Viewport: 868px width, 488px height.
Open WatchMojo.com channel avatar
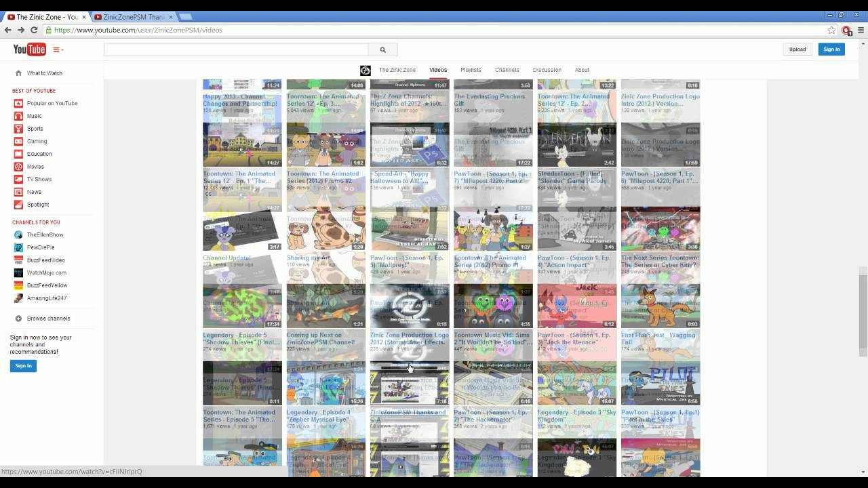[x=18, y=273]
